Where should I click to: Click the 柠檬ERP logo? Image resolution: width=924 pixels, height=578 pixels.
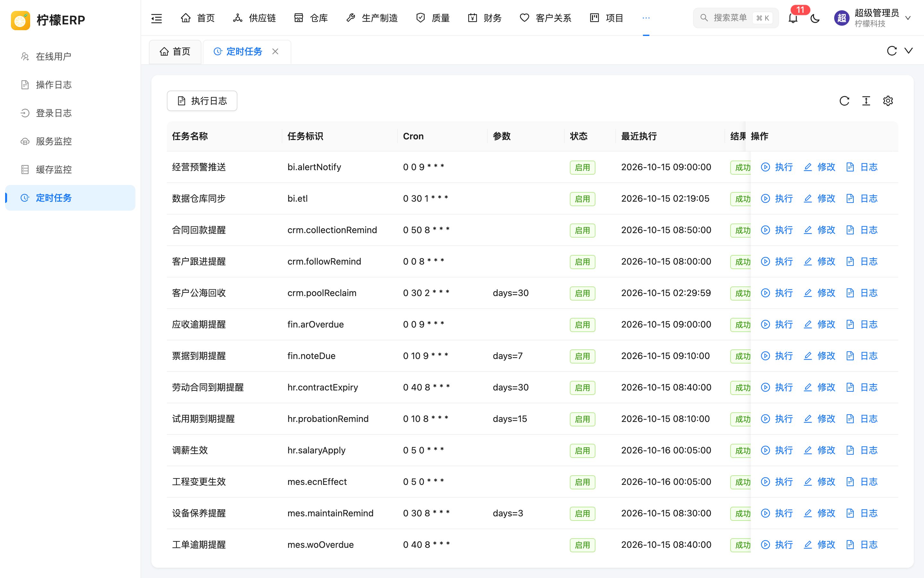tap(48, 20)
